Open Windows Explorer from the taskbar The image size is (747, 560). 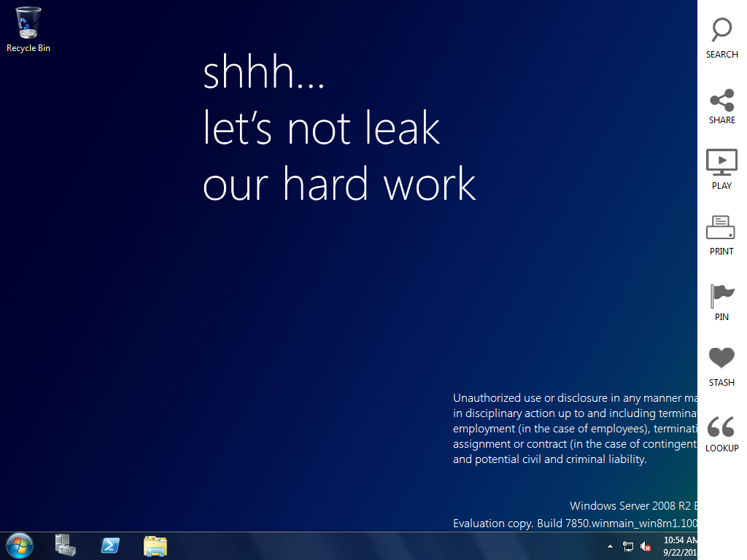click(155, 546)
